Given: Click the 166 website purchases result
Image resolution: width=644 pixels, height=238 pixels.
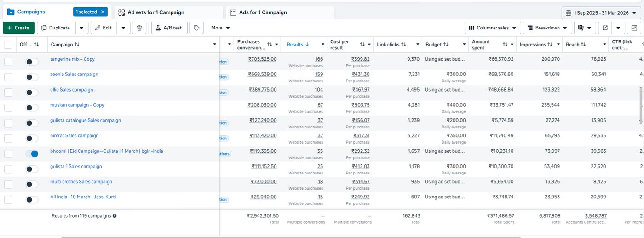Looking at the screenshot, I should click(x=319, y=59).
